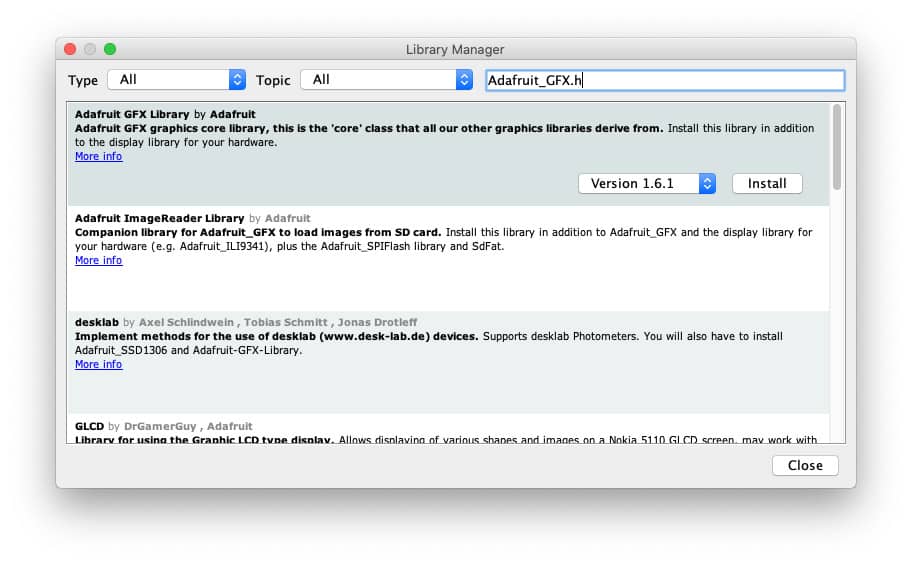
Task: Select the Adafruit GFX Library entry title
Action: [132, 114]
